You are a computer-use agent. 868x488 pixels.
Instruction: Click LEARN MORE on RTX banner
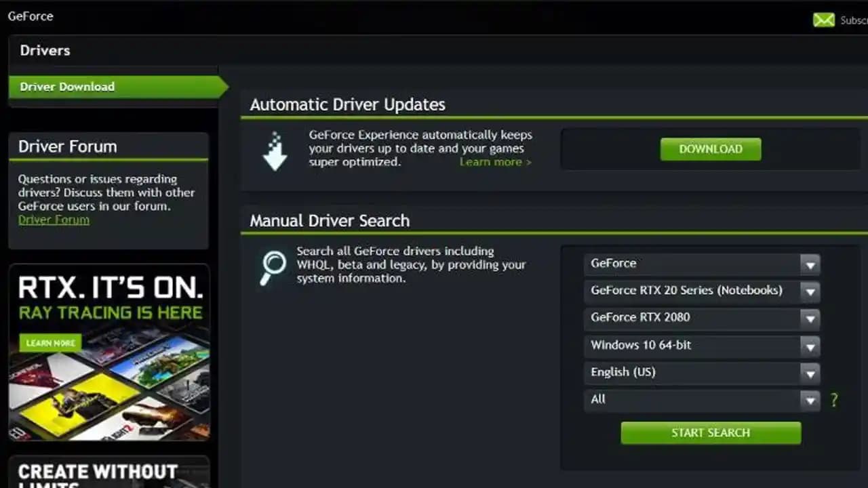click(50, 343)
